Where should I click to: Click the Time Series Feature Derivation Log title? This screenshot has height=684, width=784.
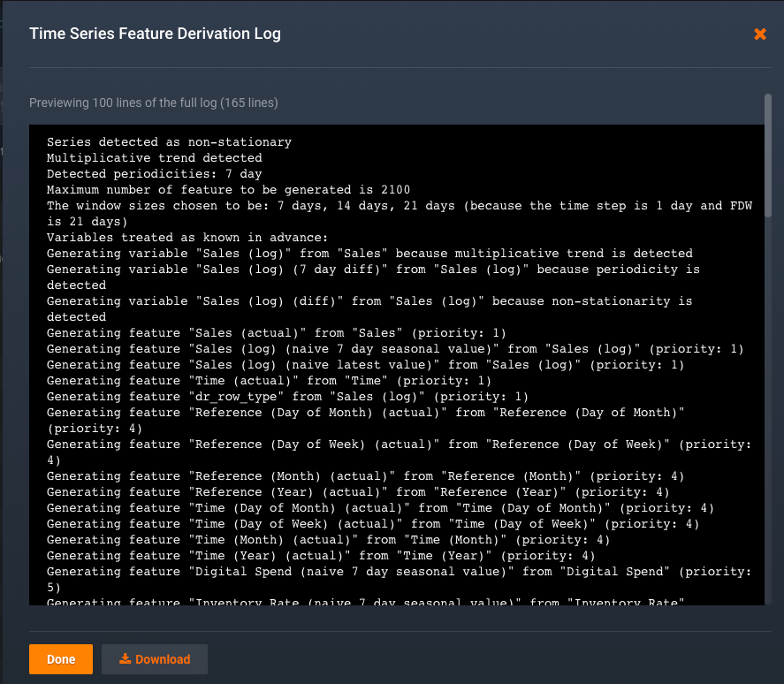pos(155,34)
